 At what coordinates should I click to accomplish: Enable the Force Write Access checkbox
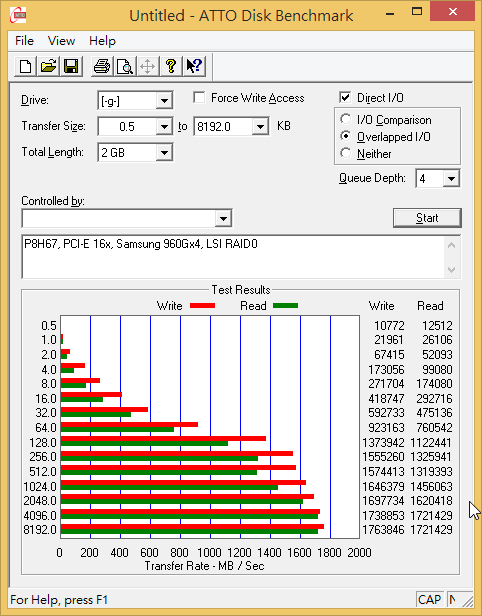[199, 97]
